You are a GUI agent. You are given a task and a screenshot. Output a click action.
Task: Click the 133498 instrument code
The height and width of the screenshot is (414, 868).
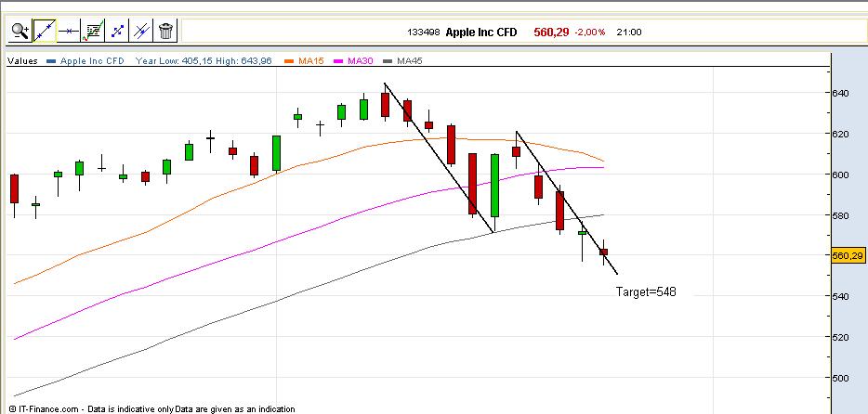click(x=424, y=32)
